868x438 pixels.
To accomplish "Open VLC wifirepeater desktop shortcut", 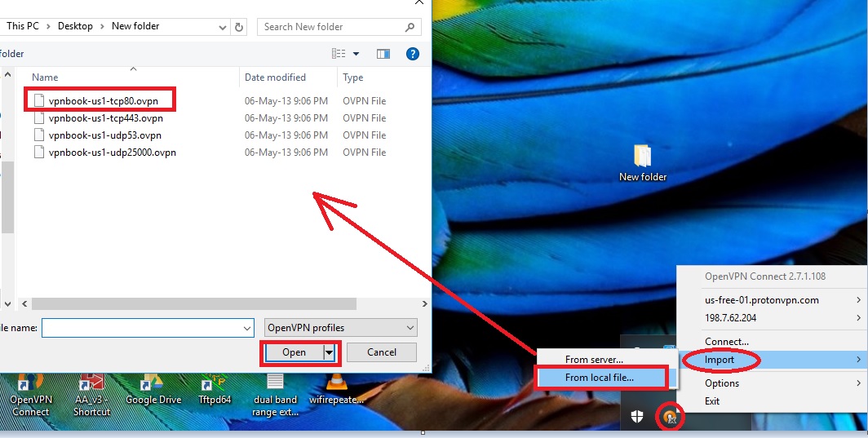I will tap(336, 391).
